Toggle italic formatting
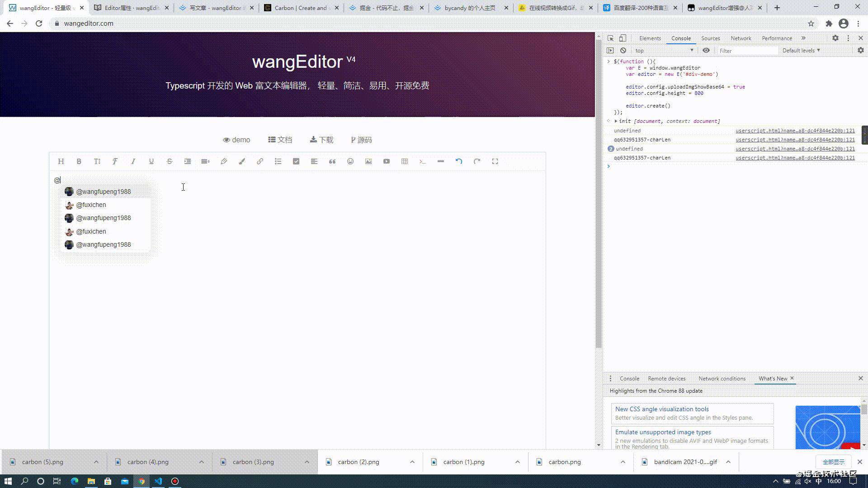 pos(133,161)
